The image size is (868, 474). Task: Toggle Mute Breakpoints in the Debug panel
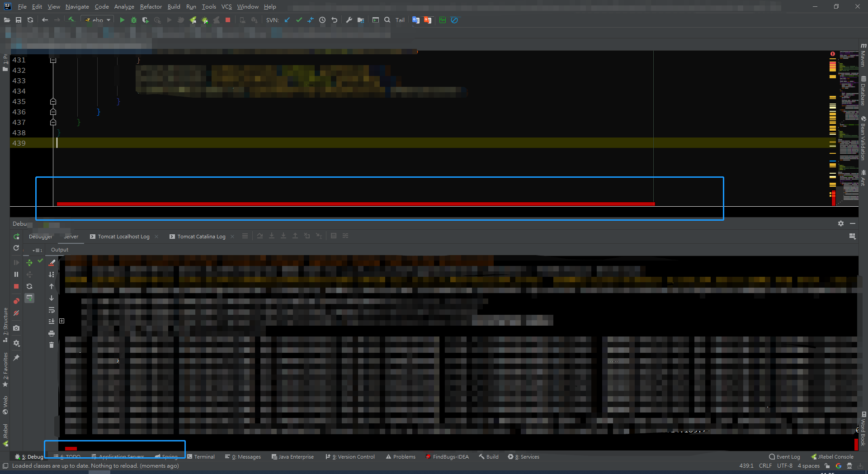16,313
